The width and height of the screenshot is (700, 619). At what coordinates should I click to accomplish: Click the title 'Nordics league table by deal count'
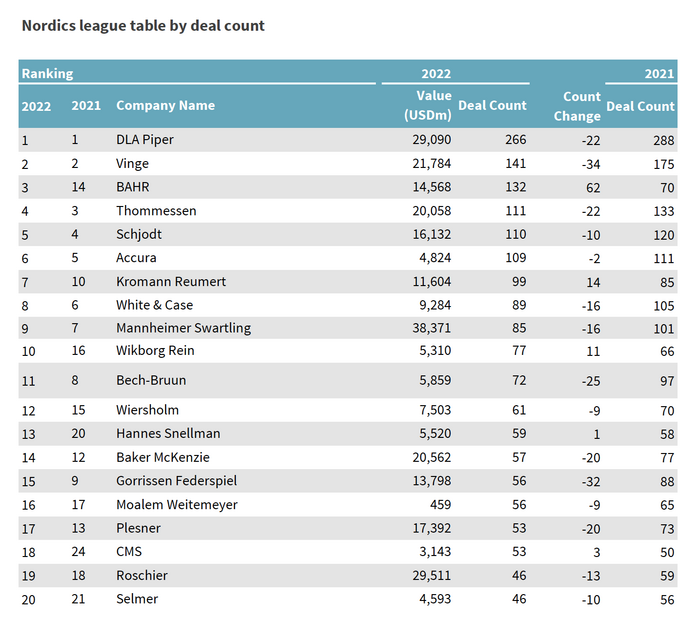pyautogui.click(x=143, y=25)
